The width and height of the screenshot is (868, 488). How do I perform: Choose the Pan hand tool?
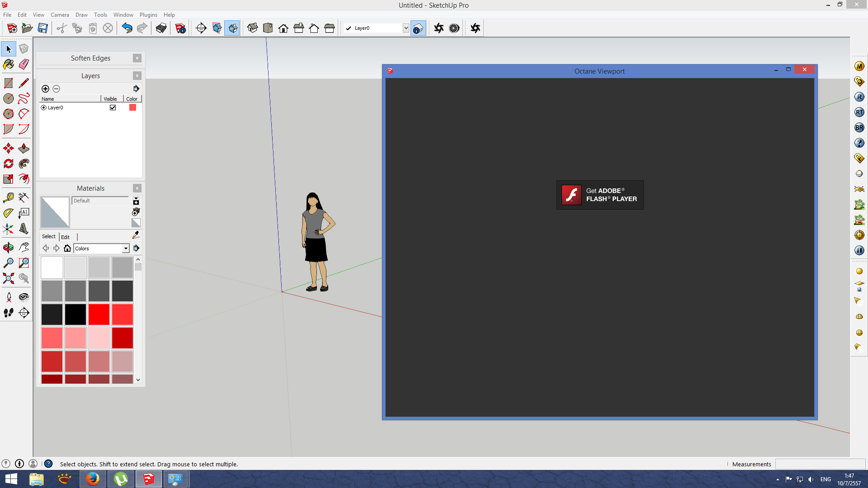click(x=24, y=248)
